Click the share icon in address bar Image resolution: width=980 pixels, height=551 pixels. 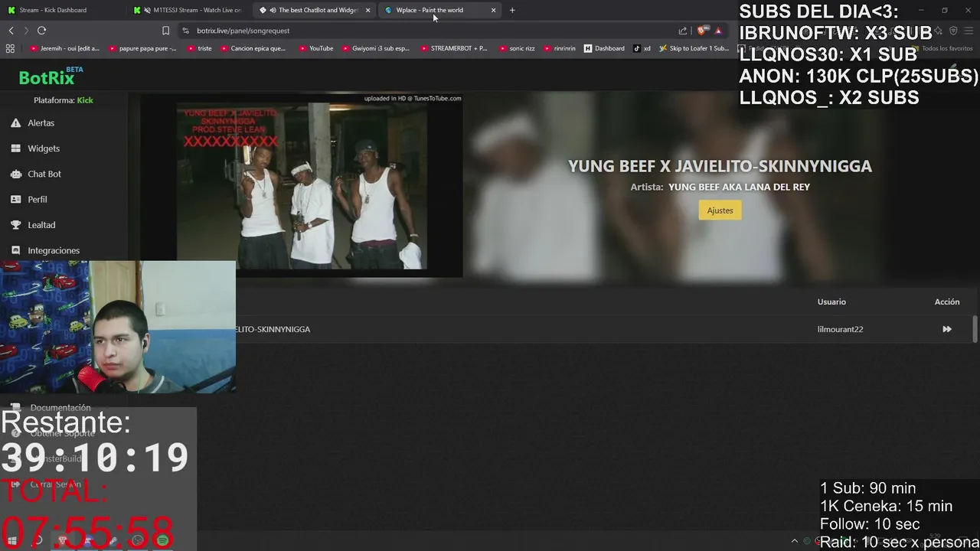coord(683,31)
